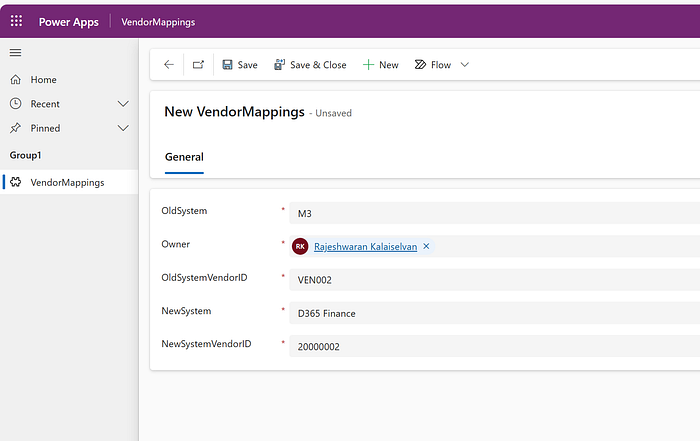Open the Rajeshwaran Kalaiselvan owner link

pyautogui.click(x=366, y=246)
